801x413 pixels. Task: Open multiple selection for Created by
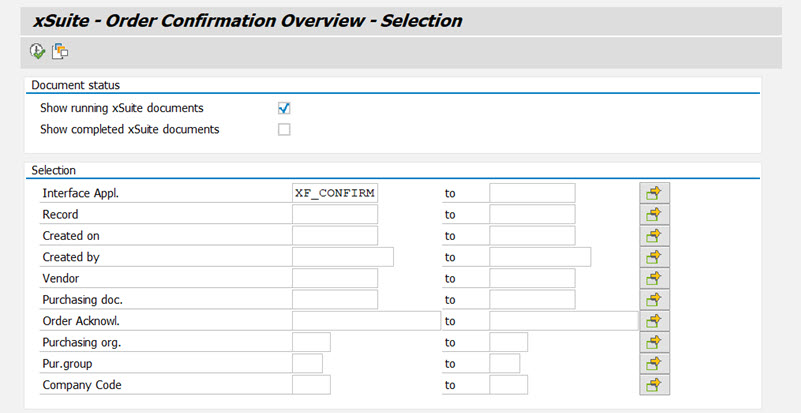(654, 257)
